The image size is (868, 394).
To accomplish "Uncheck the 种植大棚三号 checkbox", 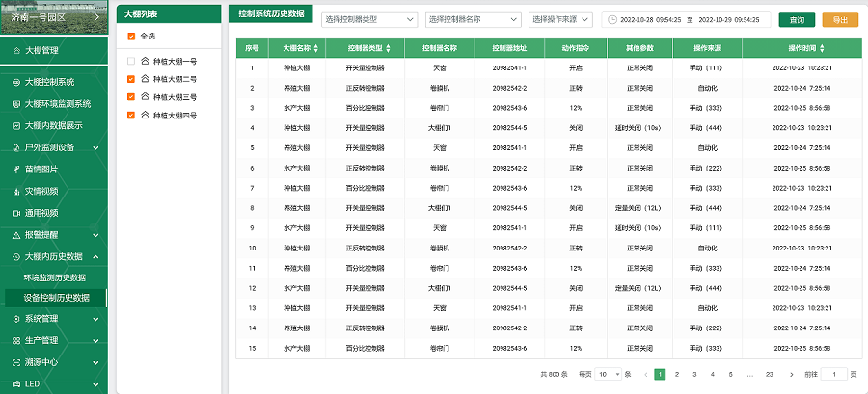I will 131,96.
